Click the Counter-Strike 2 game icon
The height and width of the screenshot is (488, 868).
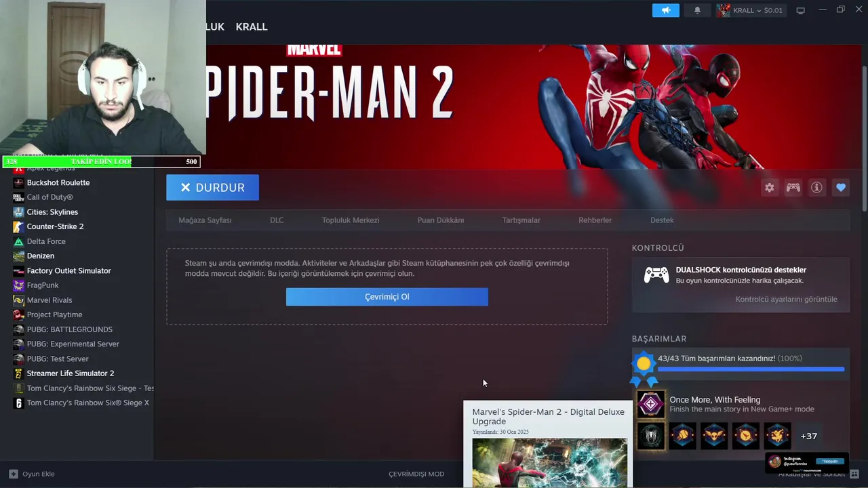tap(18, 227)
